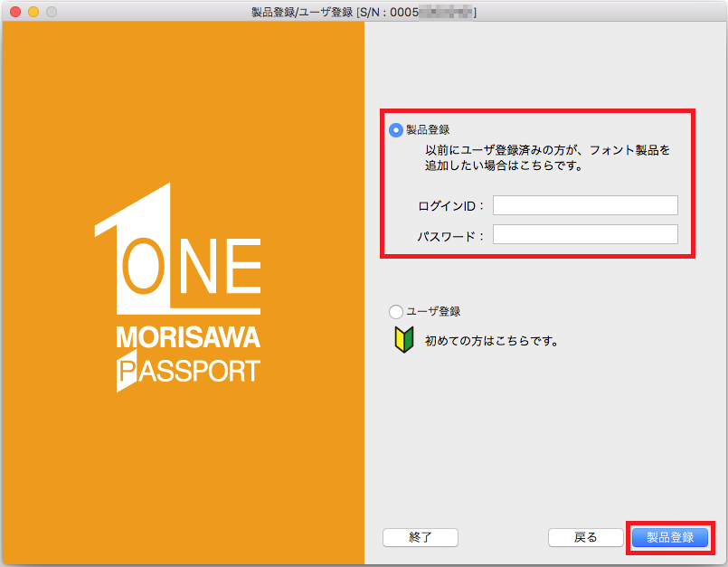Click the 初めての方はこちらです text
Viewport: 728px width, 567px height.
click(491, 342)
